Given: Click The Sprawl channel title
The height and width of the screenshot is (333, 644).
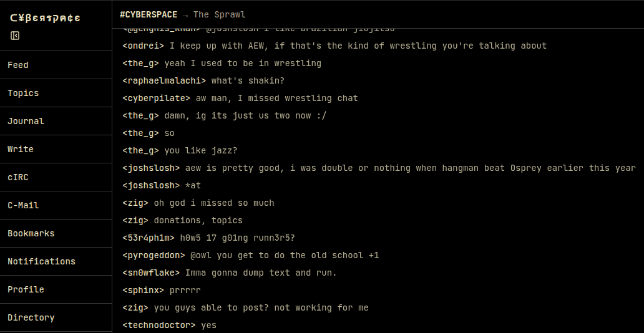Looking at the screenshot, I should click(x=219, y=14).
